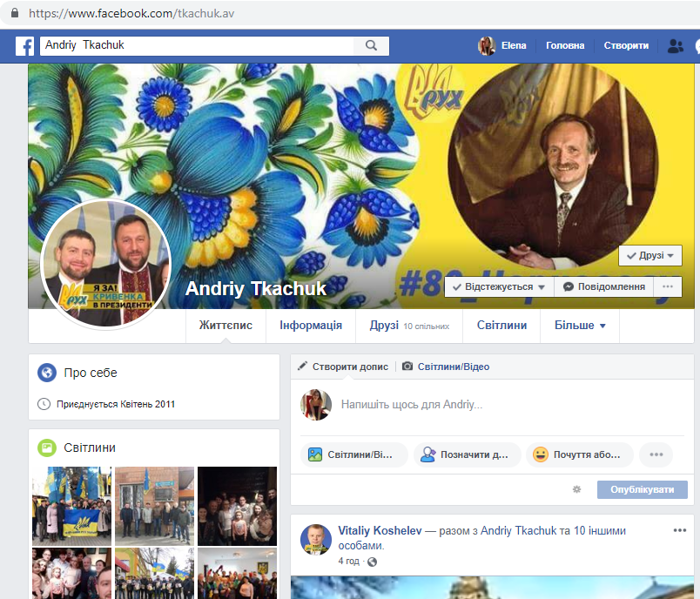Click the browser address bar URL
The height and width of the screenshot is (599, 700).
tap(131, 13)
